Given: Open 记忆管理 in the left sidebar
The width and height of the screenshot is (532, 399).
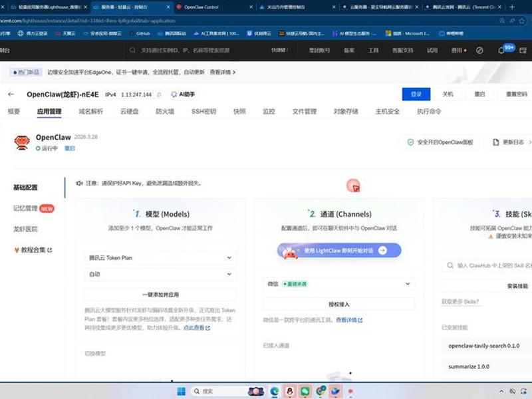Looking at the screenshot, I should pyautogui.click(x=25, y=208).
